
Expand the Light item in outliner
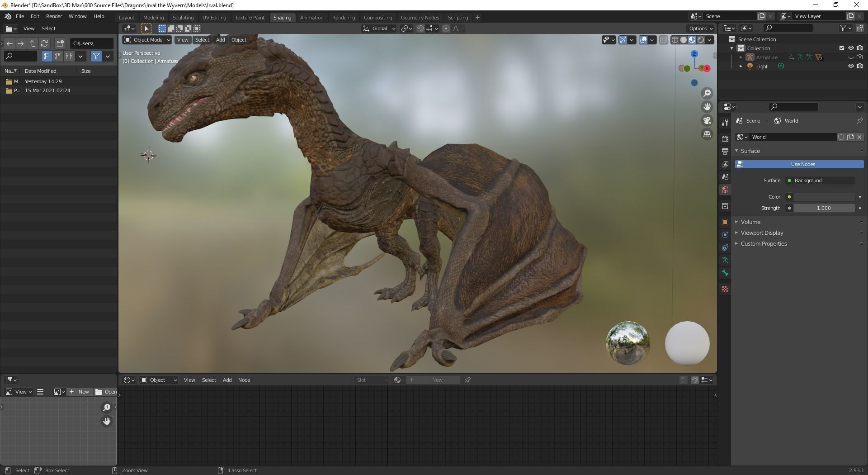coord(741,66)
